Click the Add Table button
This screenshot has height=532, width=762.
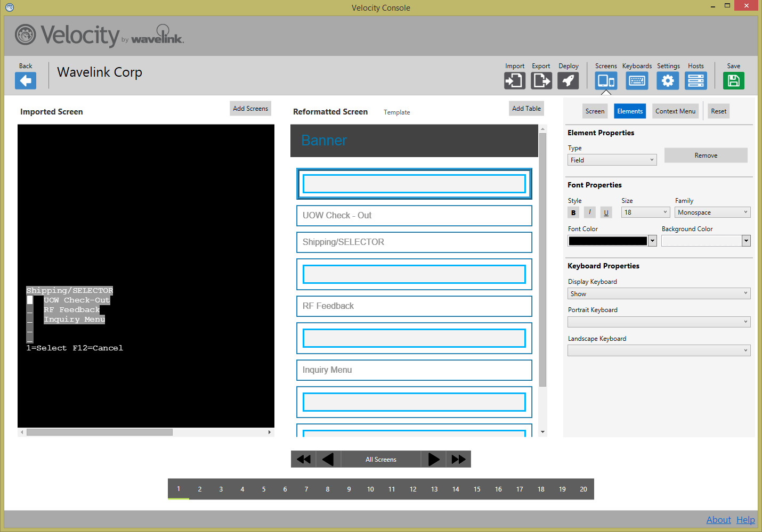click(x=526, y=109)
